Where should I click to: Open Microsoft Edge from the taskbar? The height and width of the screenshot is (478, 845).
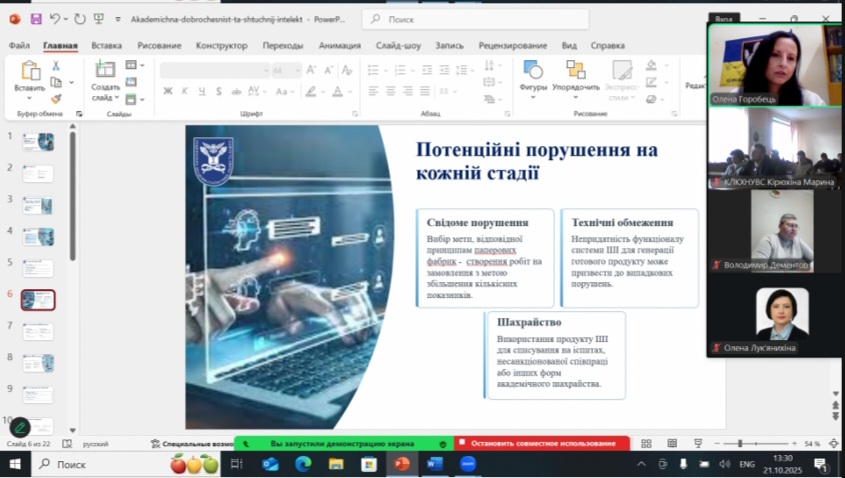(x=303, y=464)
